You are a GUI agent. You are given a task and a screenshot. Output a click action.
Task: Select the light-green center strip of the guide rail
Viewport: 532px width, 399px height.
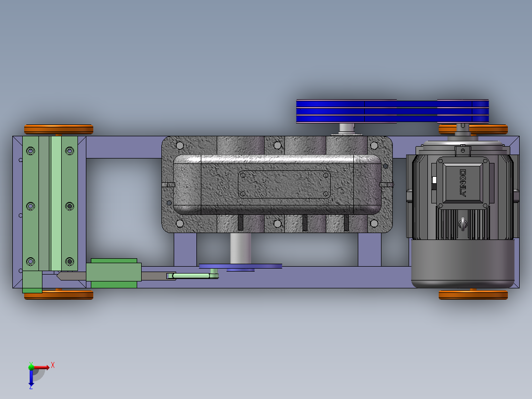coord(56,203)
